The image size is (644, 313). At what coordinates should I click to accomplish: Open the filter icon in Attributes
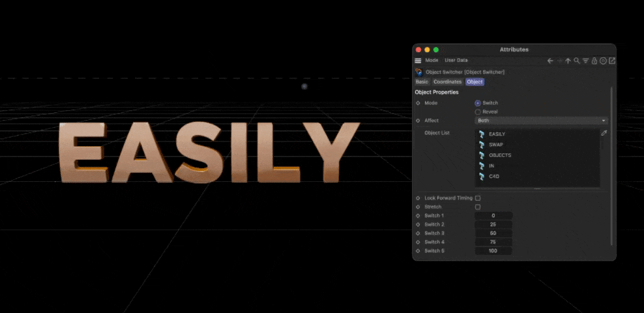tap(586, 61)
